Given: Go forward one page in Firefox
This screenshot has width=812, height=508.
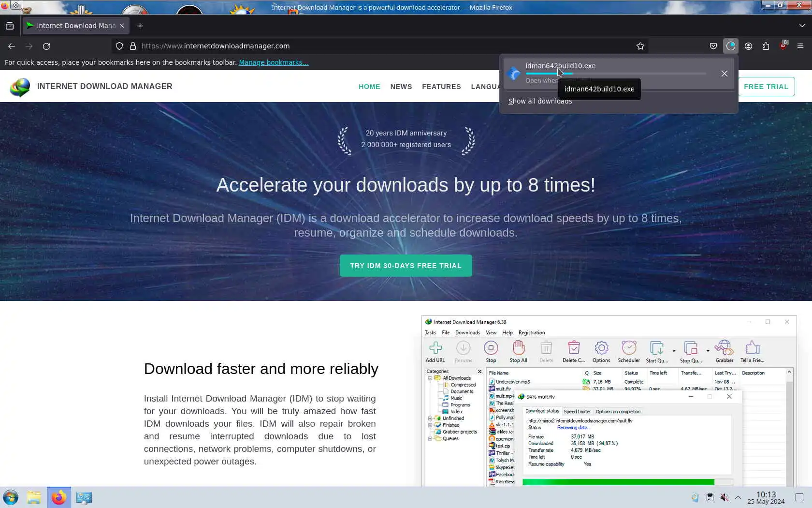Looking at the screenshot, I should [29, 46].
